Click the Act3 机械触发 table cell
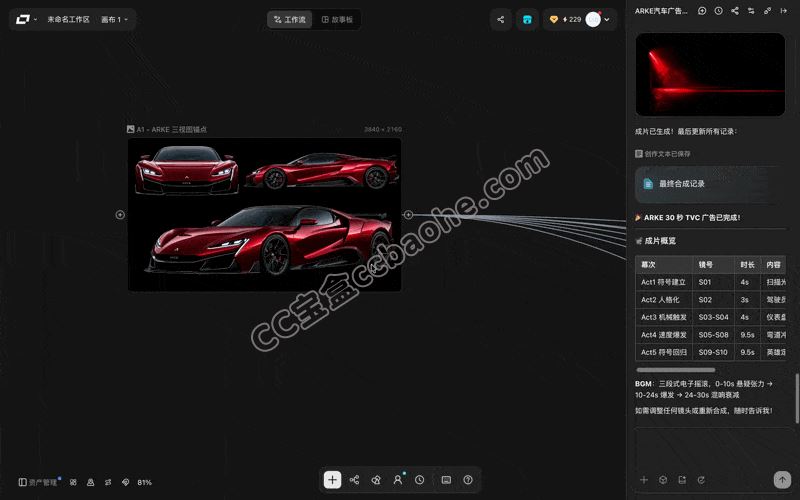Screen dimensions: 800x500 [663, 317]
